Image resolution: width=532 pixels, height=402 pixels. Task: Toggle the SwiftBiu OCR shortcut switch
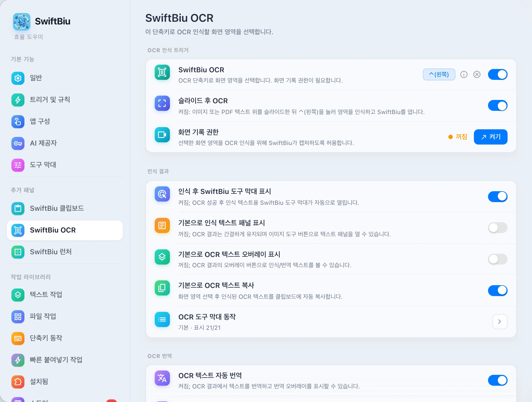(x=498, y=74)
